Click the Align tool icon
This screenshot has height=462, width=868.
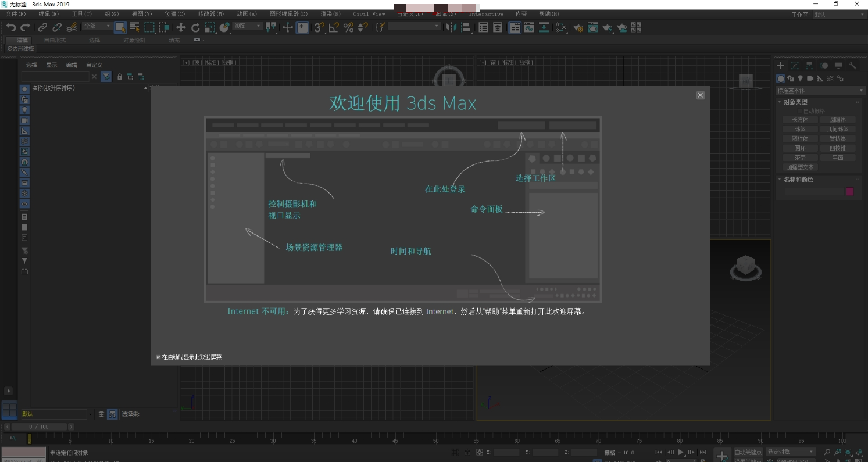point(466,27)
